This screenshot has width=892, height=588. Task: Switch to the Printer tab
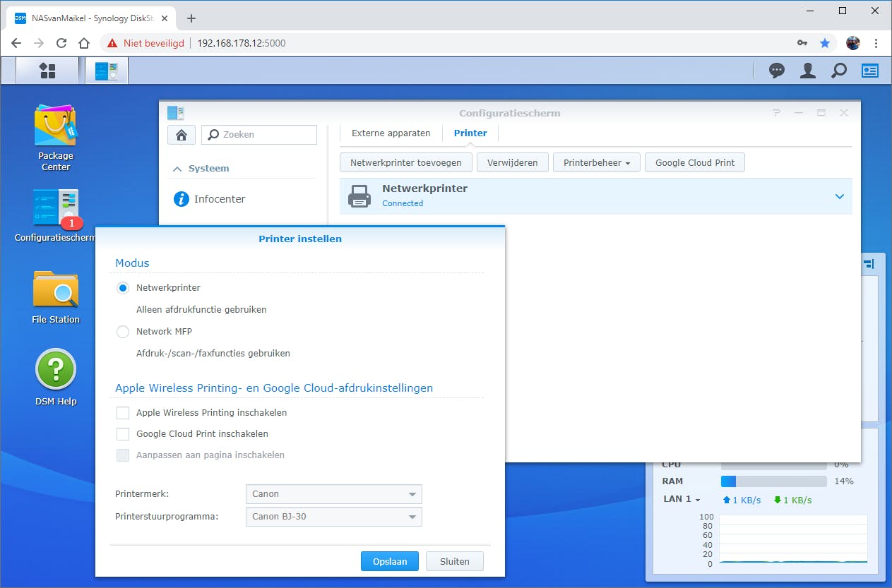tap(470, 133)
